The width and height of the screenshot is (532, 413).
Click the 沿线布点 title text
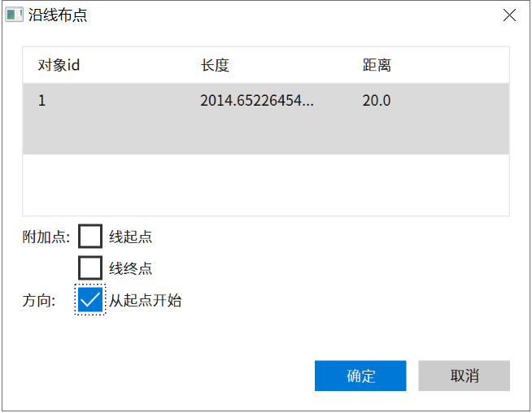click(x=58, y=15)
